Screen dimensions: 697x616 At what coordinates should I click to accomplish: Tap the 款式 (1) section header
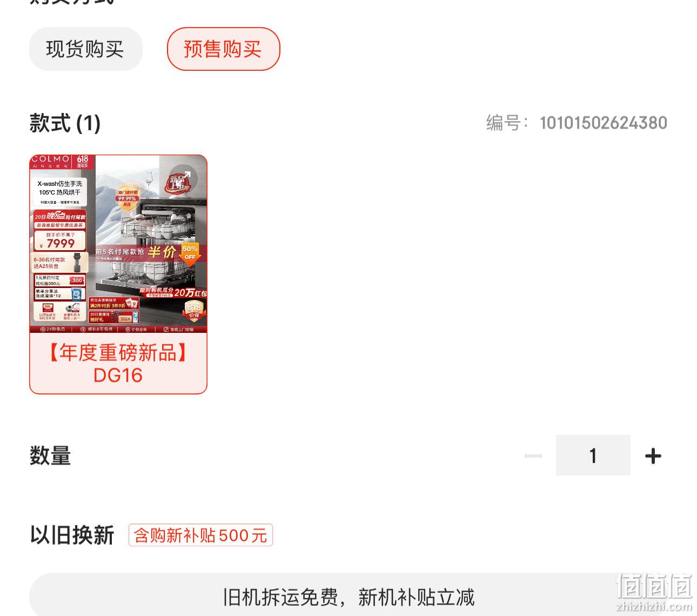[65, 123]
